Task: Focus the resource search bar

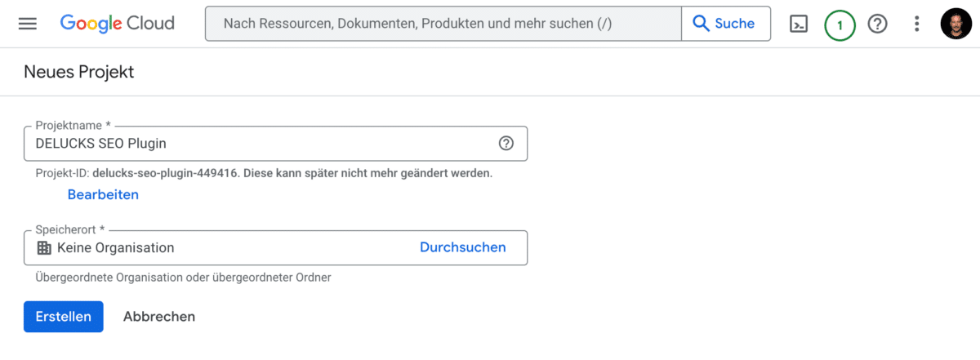Action: click(443, 24)
